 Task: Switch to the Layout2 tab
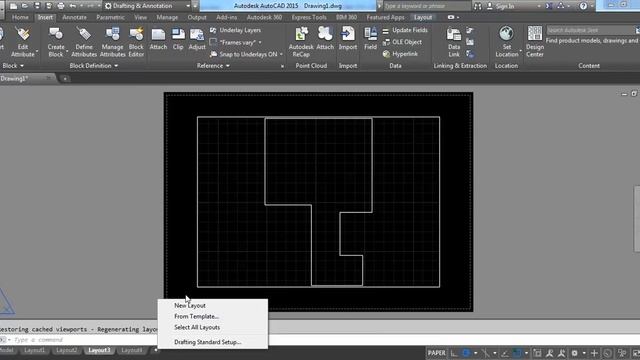pyautogui.click(x=66, y=350)
